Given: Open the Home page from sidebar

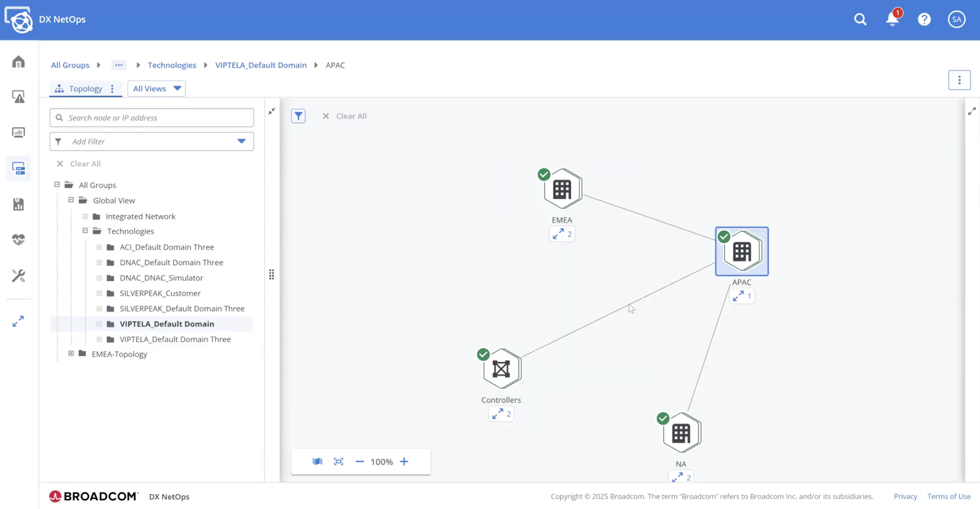Looking at the screenshot, I should (18, 61).
